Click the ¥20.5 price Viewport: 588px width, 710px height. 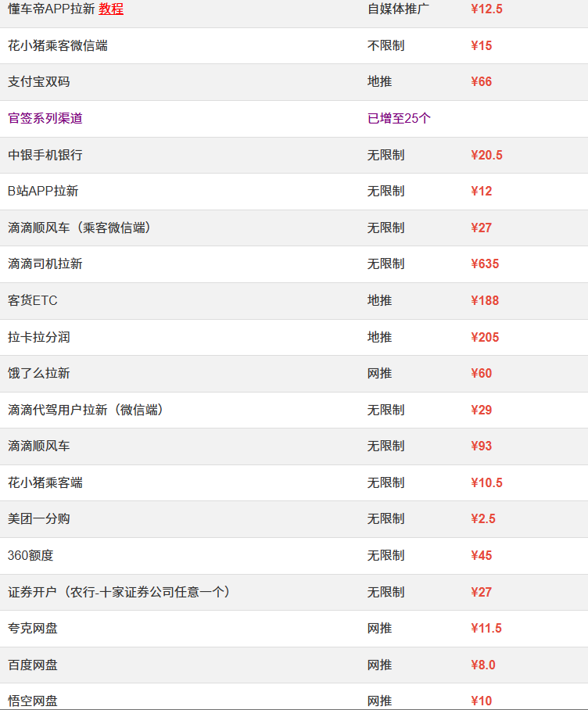coord(486,156)
